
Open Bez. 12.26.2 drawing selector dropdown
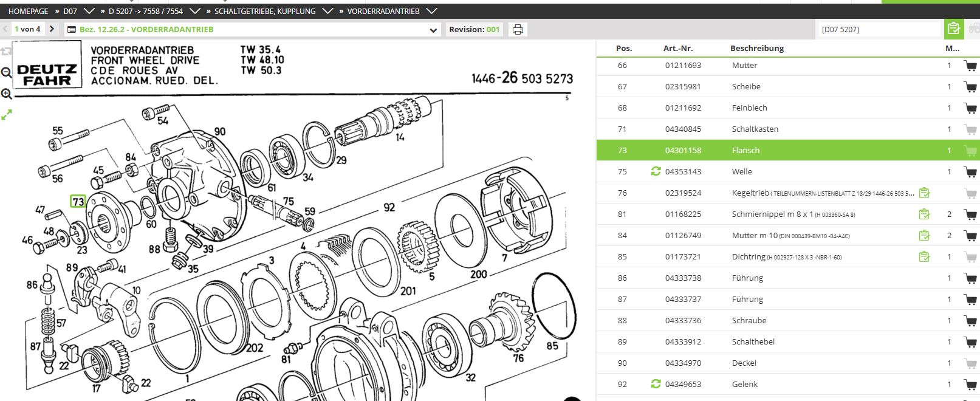(433, 30)
